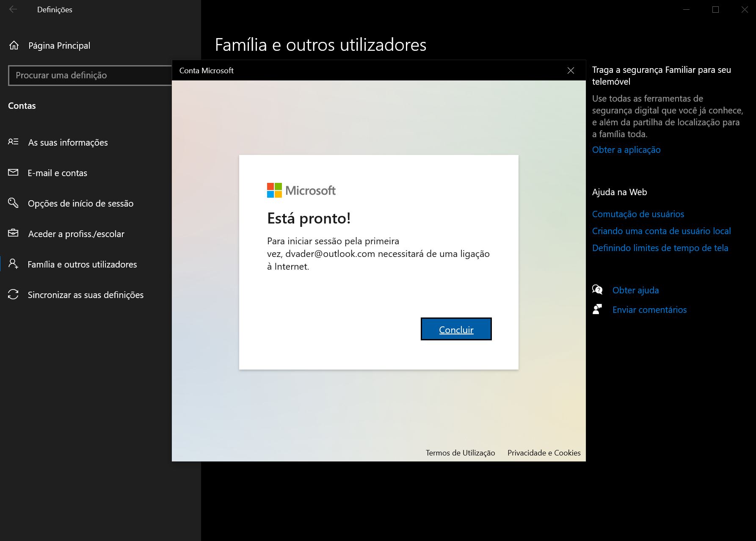Viewport: 756px width, 541px height.
Task: Click the E-mail e contas envelope icon
Action: [x=13, y=172]
